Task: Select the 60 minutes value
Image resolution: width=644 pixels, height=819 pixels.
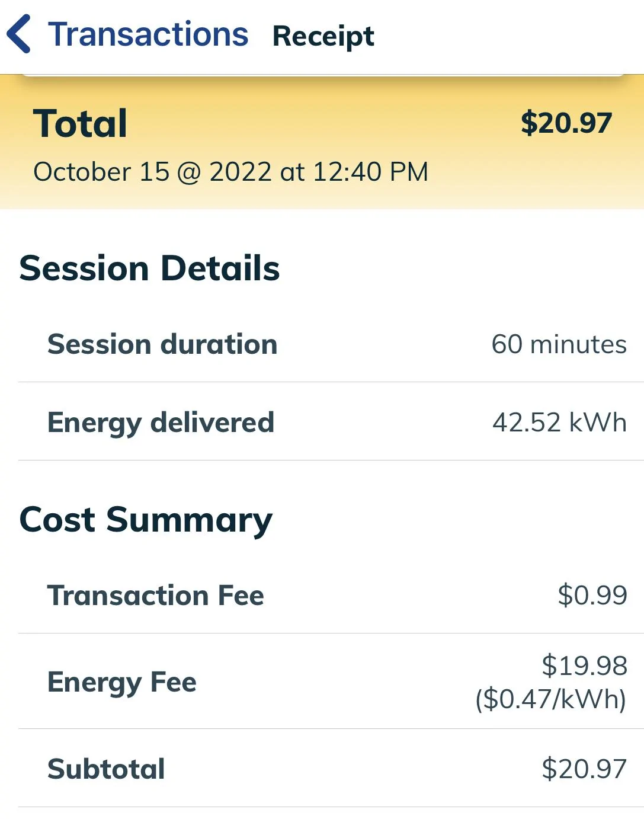Action: click(x=559, y=344)
